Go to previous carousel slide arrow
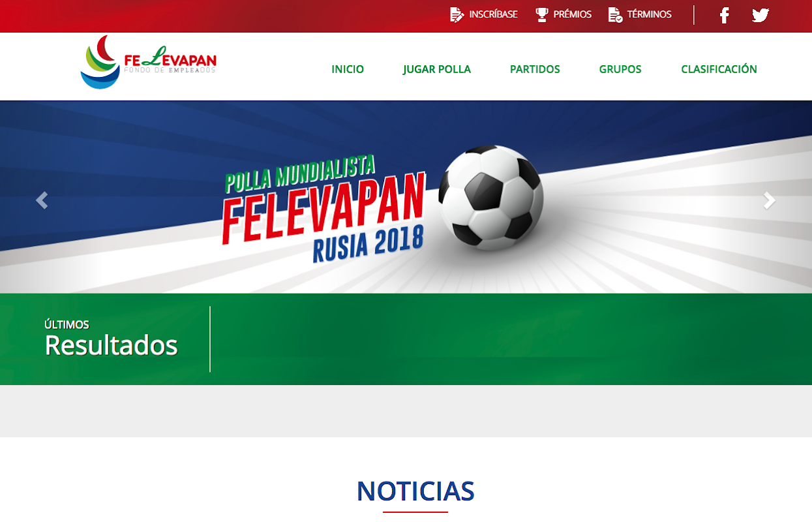Image resolution: width=812 pixels, height=522 pixels. tap(42, 200)
